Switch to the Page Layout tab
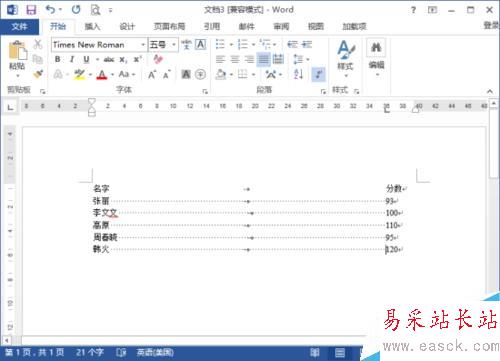Screen dimensions: 500x361 pyautogui.click(x=169, y=27)
